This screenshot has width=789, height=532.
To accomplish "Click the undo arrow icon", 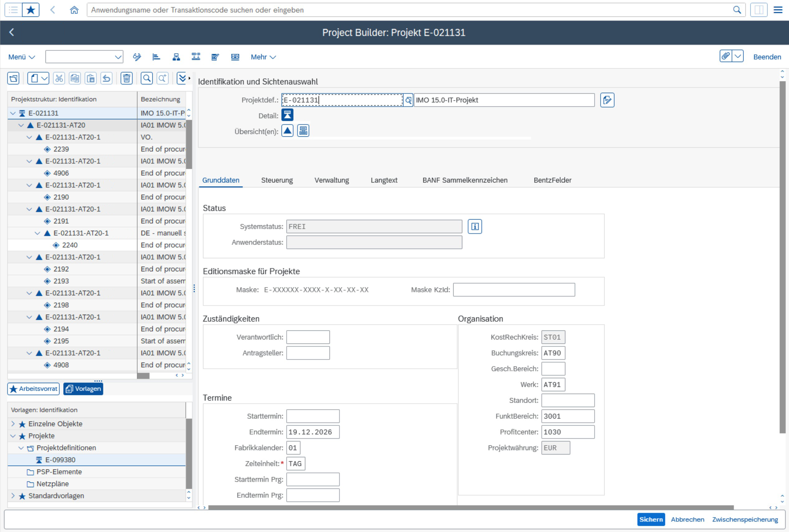I will (107, 78).
